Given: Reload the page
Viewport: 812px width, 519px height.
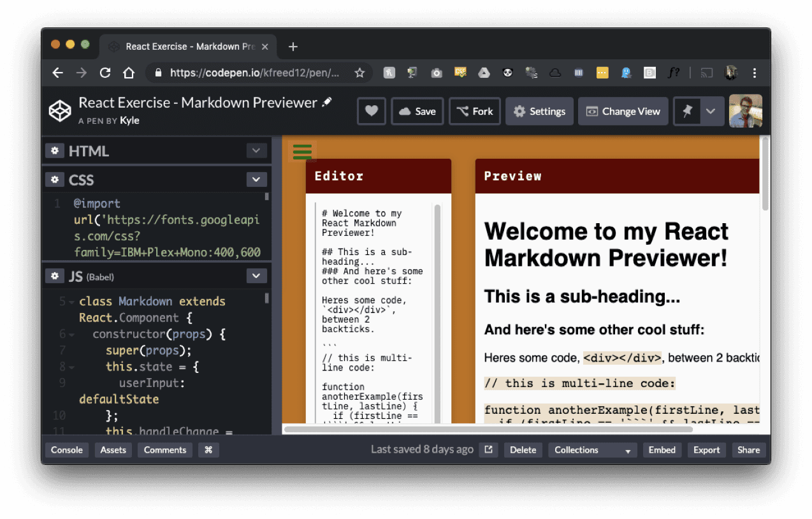Looking at the screenshot, I should (105, 73).
